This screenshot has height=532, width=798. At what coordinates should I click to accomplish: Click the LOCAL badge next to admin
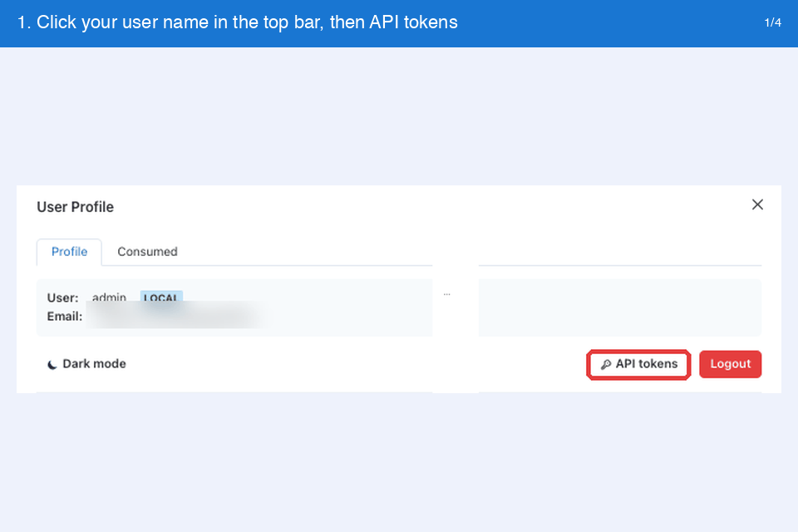coord(161,297)
